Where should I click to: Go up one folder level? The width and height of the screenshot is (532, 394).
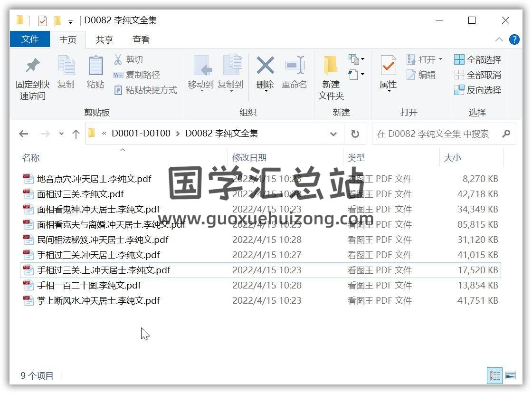76,134
